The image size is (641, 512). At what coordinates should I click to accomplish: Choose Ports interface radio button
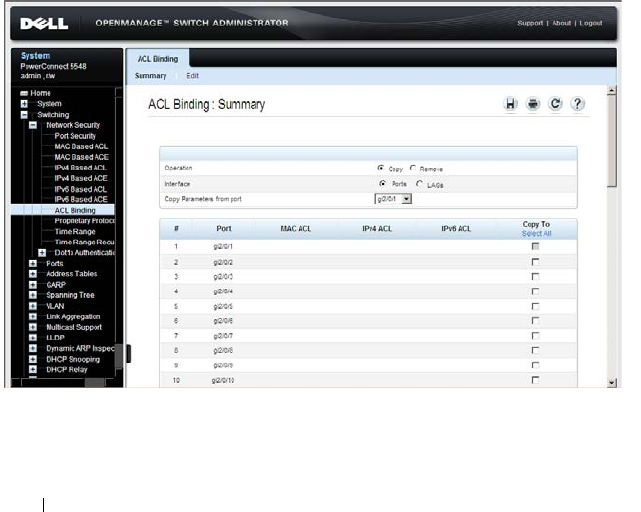tap(382, 184)
